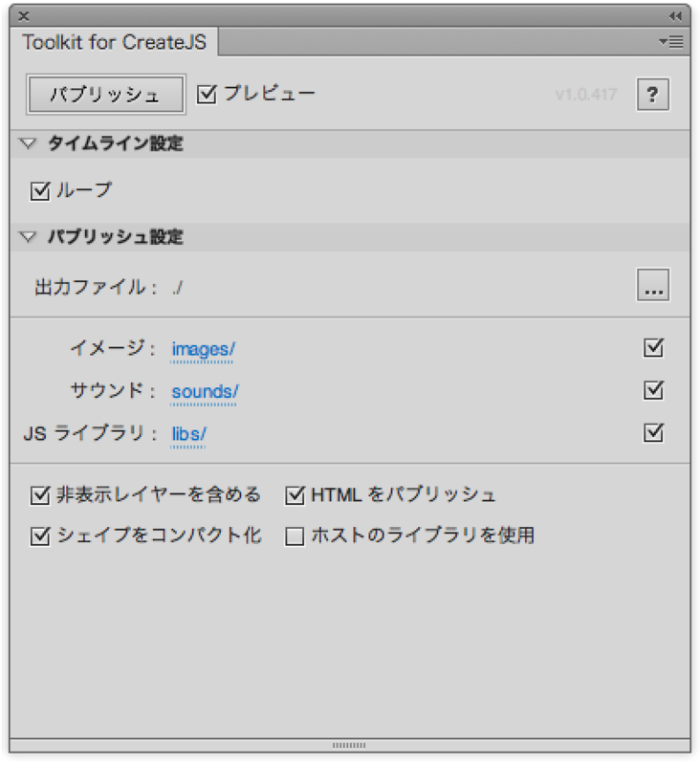The image size is (700, 765).
Task: Select the Toolkit for CreateJS tab
Action: pos(114,42)
